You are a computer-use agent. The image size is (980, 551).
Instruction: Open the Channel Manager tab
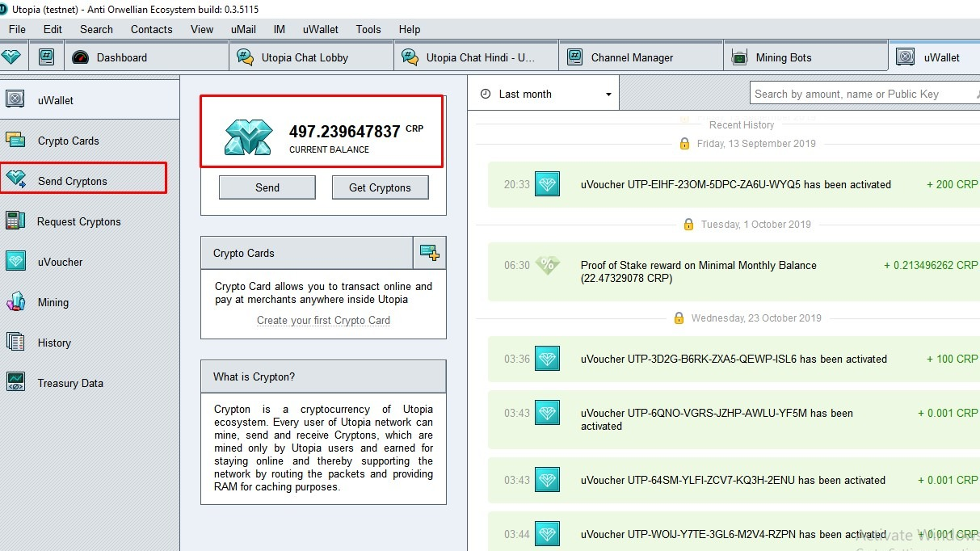click(641, 57)
